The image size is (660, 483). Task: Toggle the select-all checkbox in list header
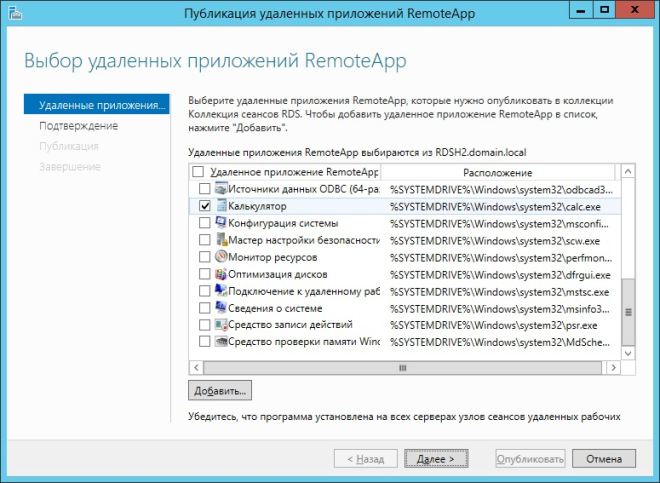[x=196, y=172]
